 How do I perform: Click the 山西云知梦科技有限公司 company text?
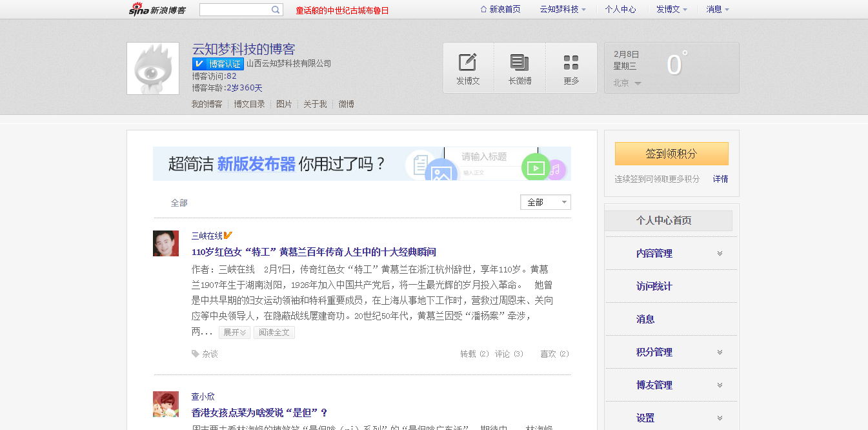pyautogui.click(x=288, y=63)
